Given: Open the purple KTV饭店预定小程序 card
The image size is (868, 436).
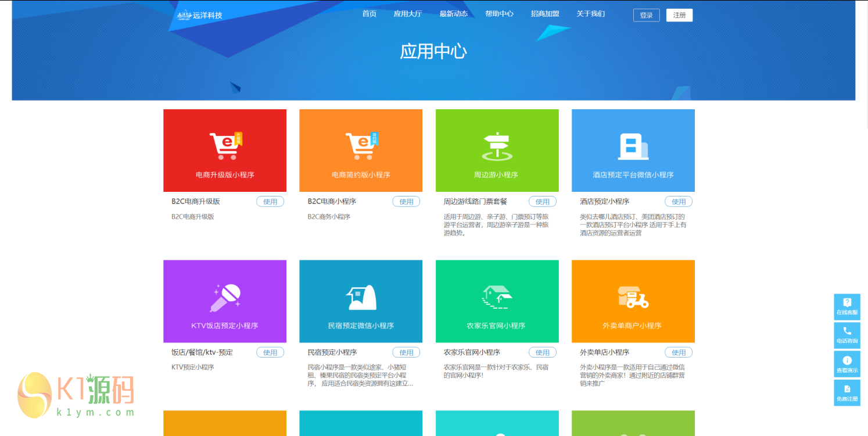Looking at the screenshot, I should coord(225,301).
